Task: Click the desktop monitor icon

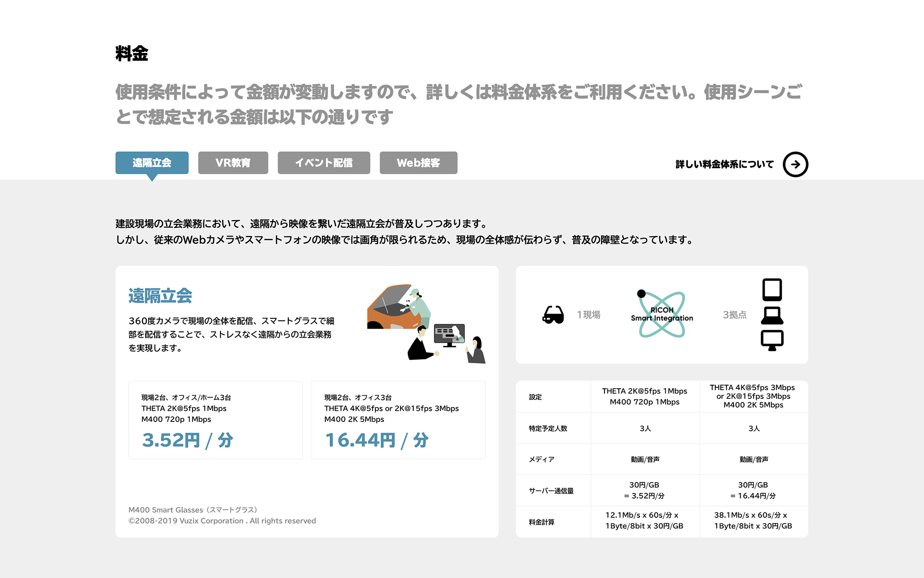Action: coord(772,340)
